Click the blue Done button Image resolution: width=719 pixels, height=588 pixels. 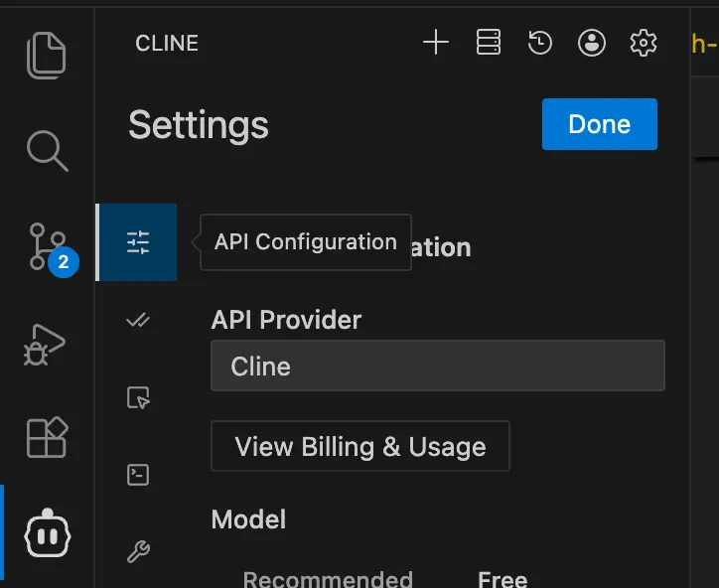pos(599,124)
